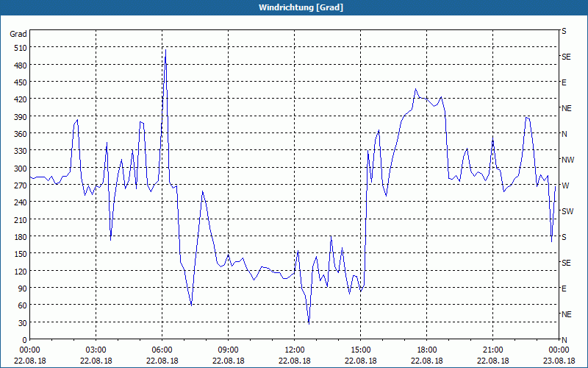Select the E compass label level with 90
This screenshot has height=368, width=588.
564,289
